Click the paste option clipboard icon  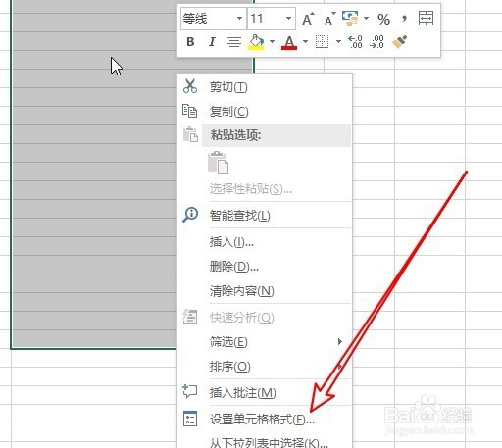tap(218, 162)
